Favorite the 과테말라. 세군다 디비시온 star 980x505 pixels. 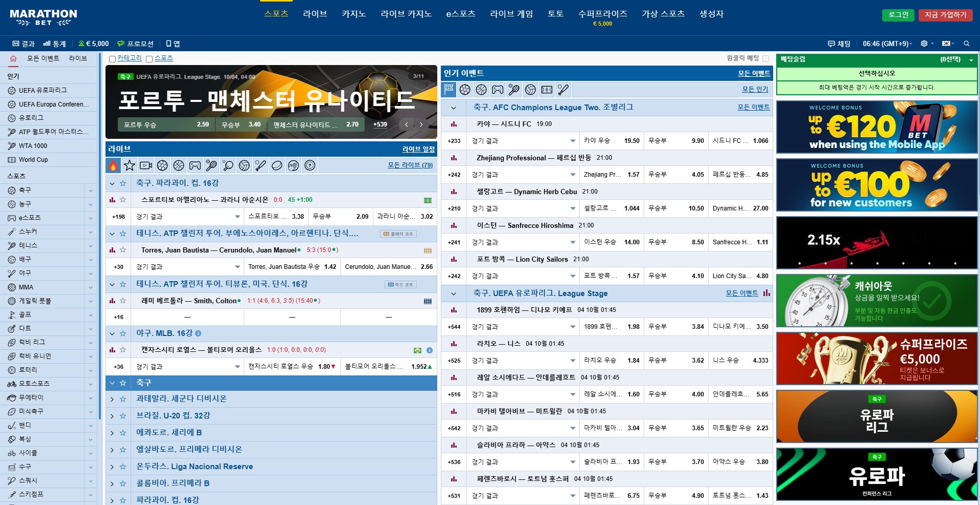point(123,399)
